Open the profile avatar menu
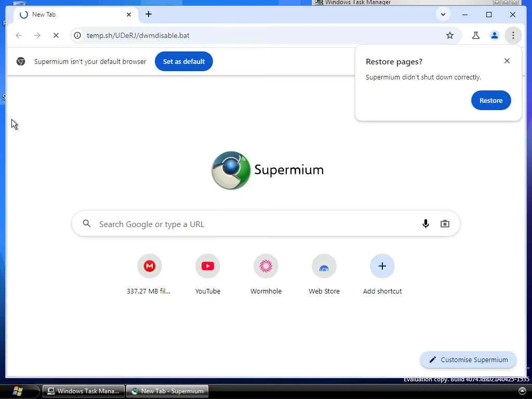The height and width of the screenshot is (399, 532). (495, 35)
